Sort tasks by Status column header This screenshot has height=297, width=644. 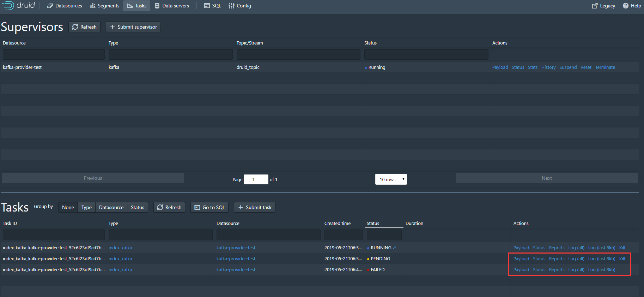pyautogui.click(x=373, y=223)
